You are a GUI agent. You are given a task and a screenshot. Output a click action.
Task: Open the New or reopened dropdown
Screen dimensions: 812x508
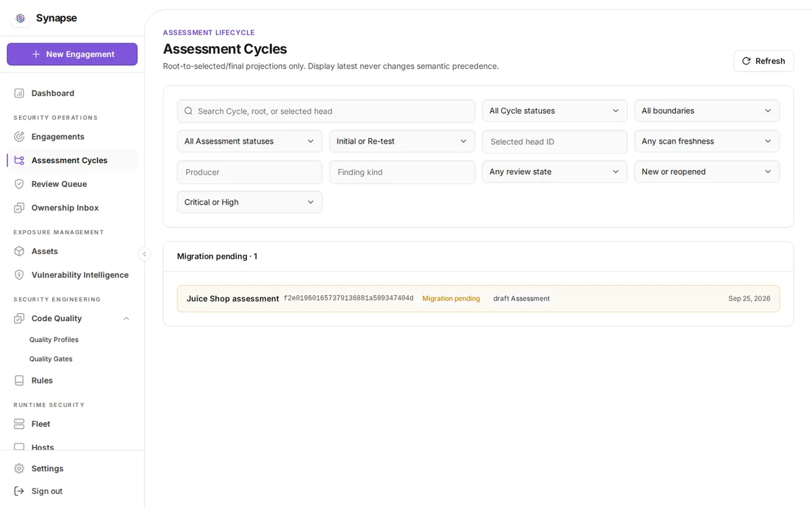706,172
